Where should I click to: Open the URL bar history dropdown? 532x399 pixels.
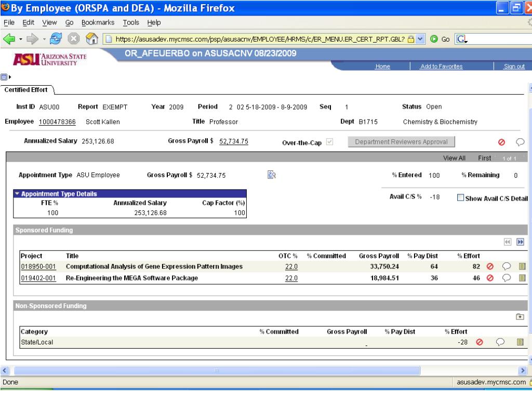click(420, 39)
